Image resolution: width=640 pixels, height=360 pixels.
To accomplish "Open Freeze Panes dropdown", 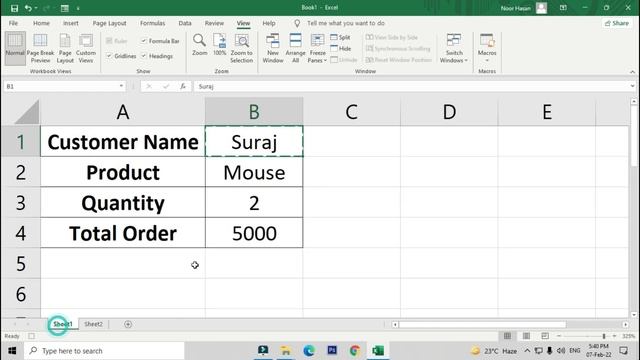I will 317,48.
